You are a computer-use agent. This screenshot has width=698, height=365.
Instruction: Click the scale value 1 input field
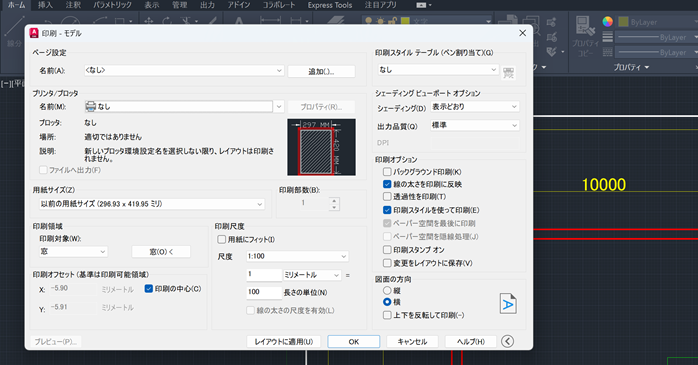click(x=264, y=275)
